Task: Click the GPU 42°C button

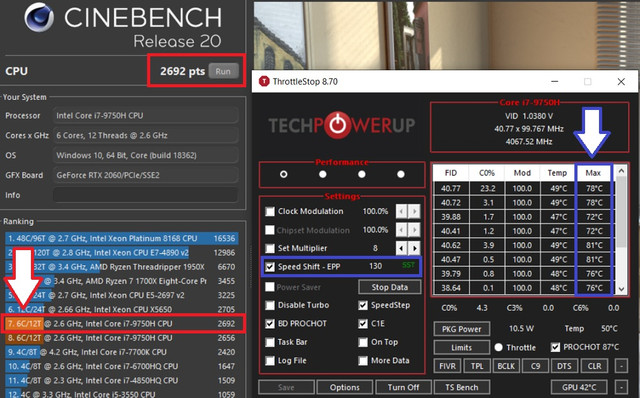Action: (579, 387)
